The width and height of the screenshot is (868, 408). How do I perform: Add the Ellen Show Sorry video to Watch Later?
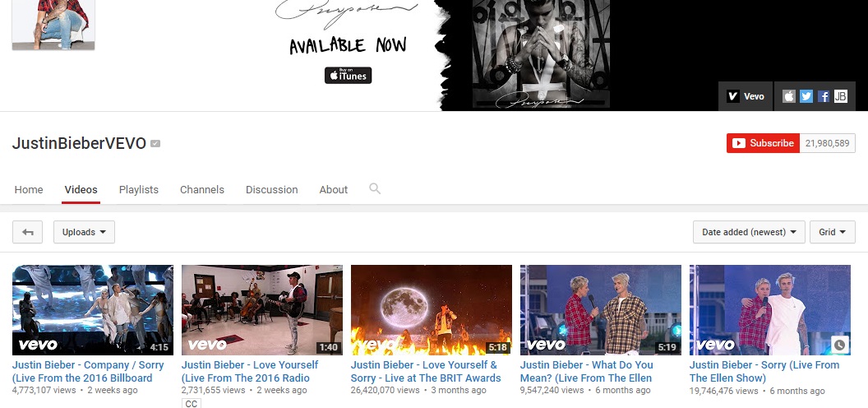click(x=839, y=345)
